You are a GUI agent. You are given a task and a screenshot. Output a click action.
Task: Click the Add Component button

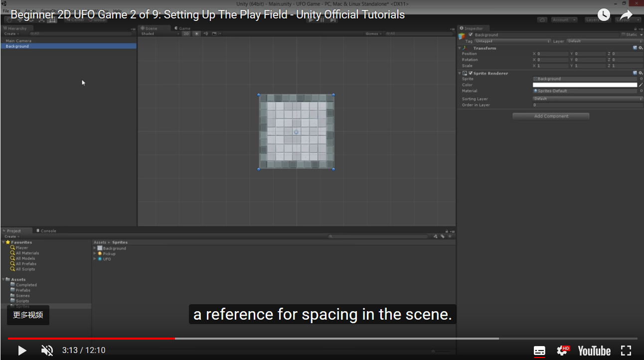[551, 116]
